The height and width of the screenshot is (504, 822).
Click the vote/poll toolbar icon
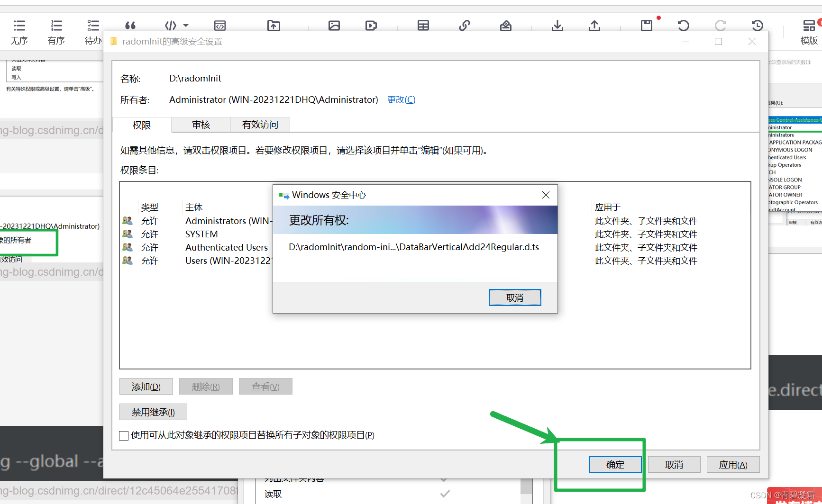click(506, 25)
